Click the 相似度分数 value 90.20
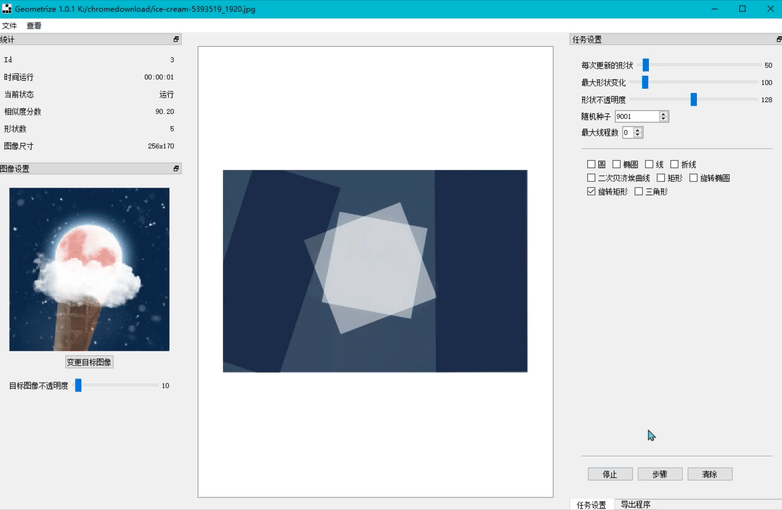This screenshot has width=782, height=510. click(x=165, y=112)
